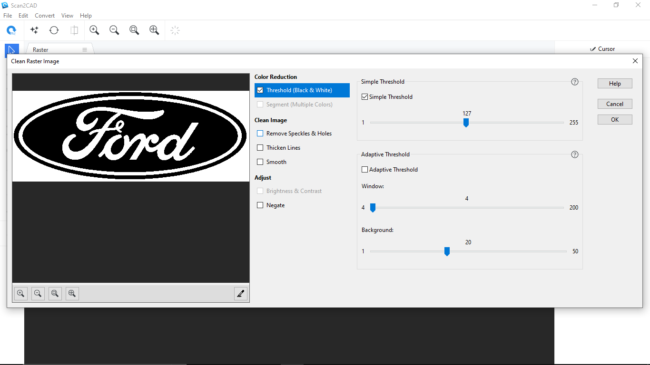Open the Convert menu
The height and width of the screenshot is (365, 650).
44,15
